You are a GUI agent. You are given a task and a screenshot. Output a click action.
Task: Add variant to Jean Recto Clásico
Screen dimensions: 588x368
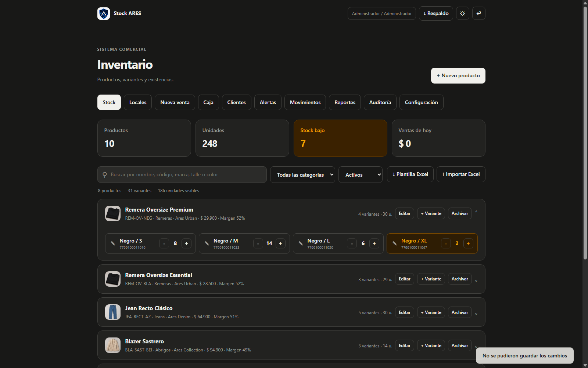pyautogui.click(x=431, y=312)
